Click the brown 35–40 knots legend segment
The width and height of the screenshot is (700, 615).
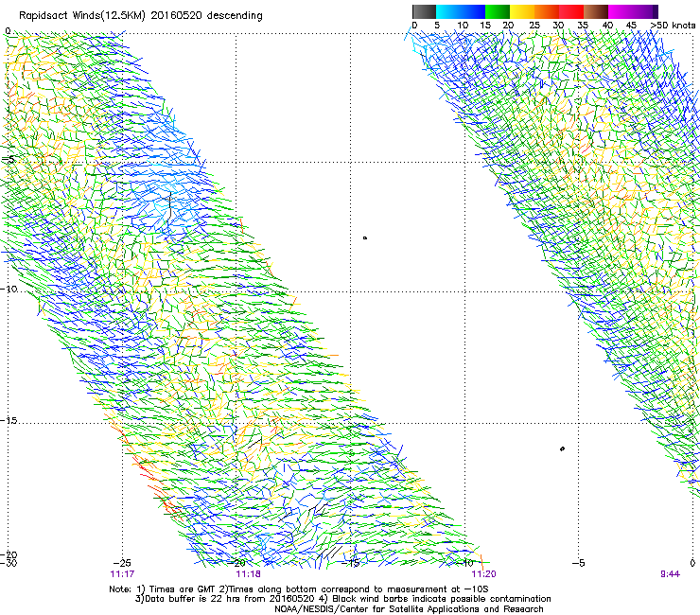point(596,11)
